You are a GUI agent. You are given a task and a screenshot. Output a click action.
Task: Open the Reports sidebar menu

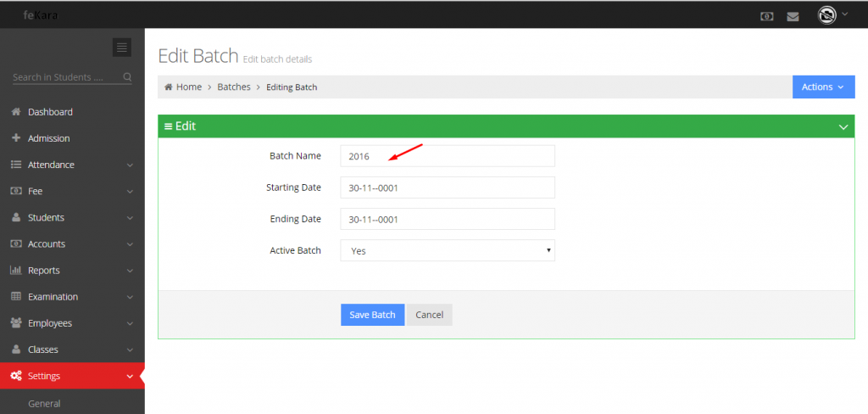coord(72,271)
